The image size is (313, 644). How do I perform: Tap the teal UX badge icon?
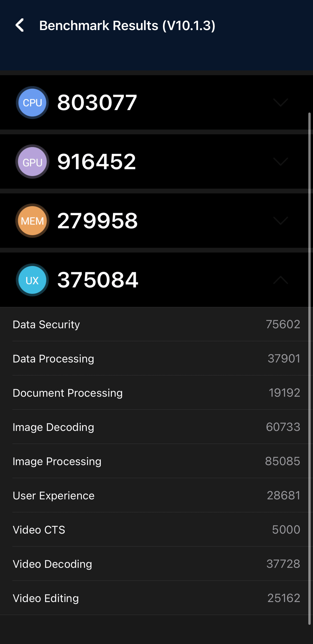(x=32, y=280)
